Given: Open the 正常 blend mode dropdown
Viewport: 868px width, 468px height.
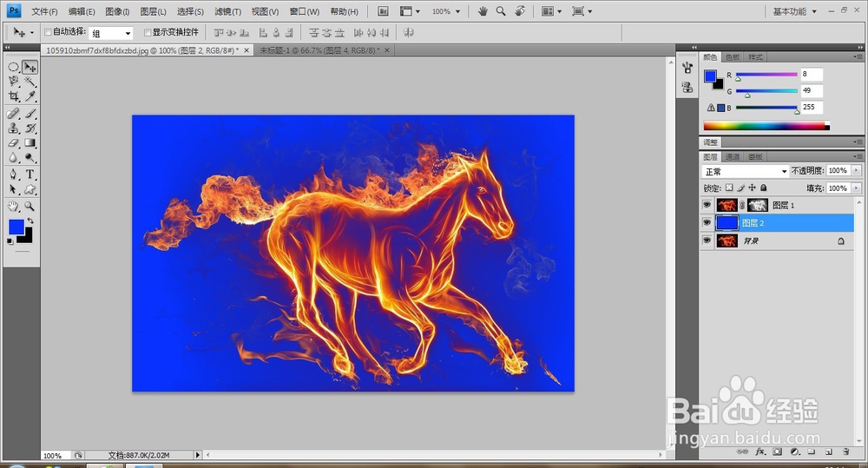Looking at the screenshot, I should coord(745,171).
